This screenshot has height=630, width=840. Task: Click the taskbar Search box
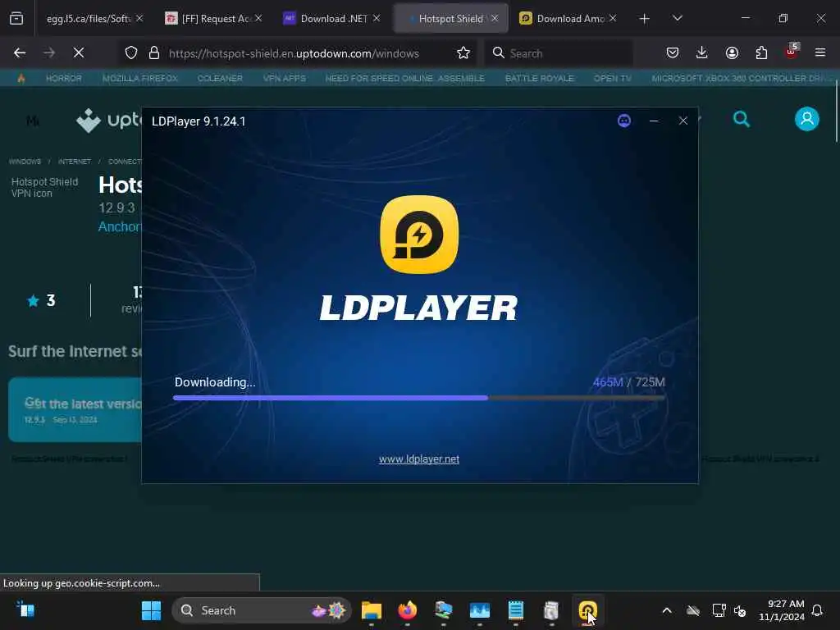tap(262, 610)
